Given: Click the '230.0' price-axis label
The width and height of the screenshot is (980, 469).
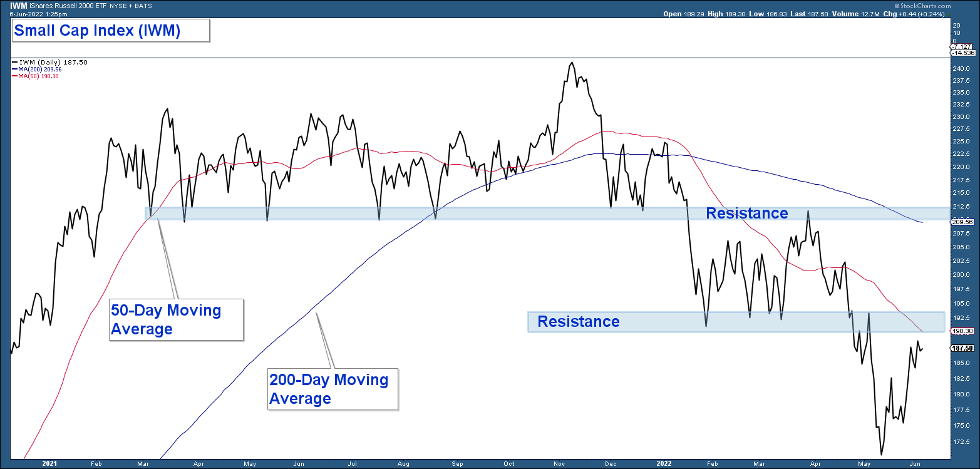Looking at the screenshot, I should [x=961, y=117].
